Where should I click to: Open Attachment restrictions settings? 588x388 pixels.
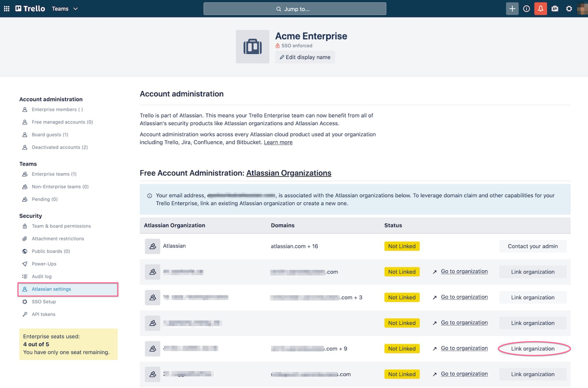click(x=58, y=239)
